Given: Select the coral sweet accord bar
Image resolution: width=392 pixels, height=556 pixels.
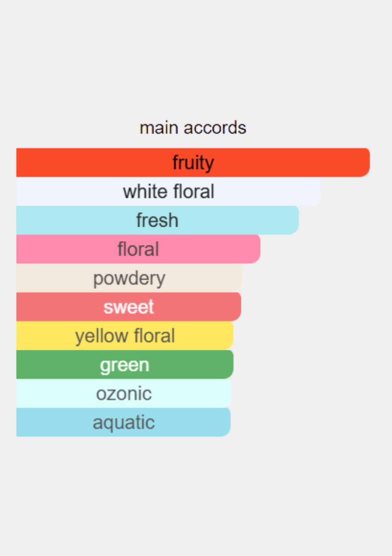Looking at the screenshot, I should (129, 307).
